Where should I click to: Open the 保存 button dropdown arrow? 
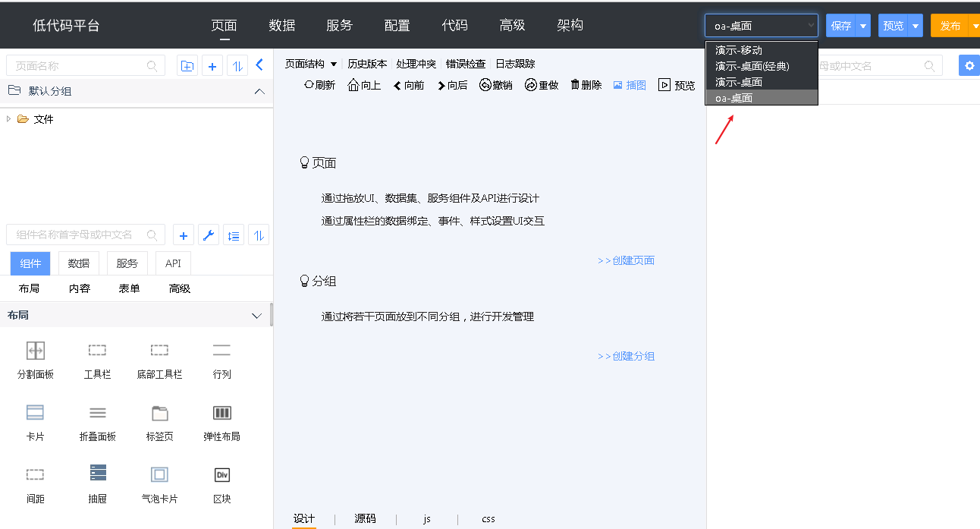[x=863, y=25]
